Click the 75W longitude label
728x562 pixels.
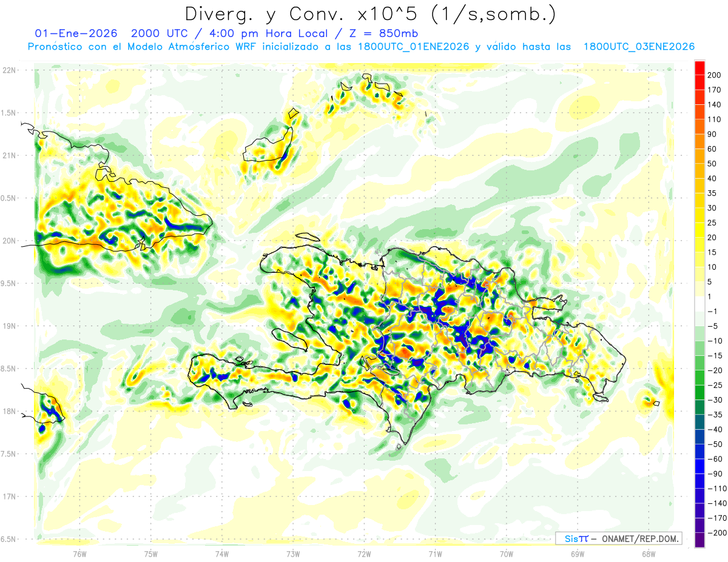151,553
